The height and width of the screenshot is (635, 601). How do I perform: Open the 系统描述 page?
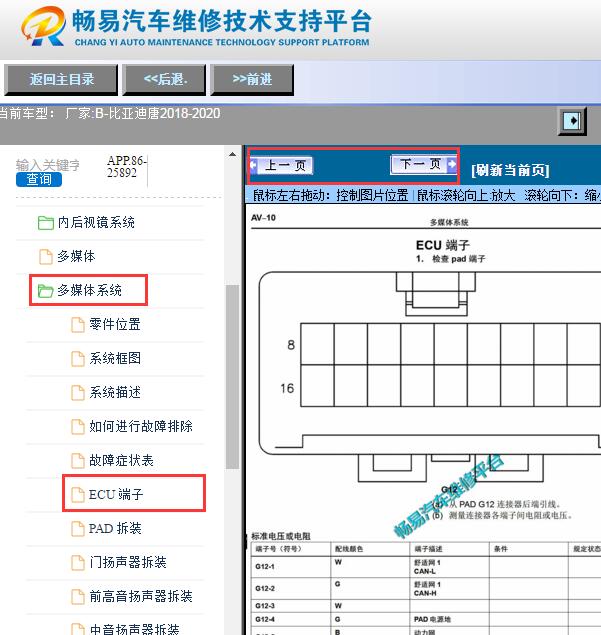click(115, 392)
